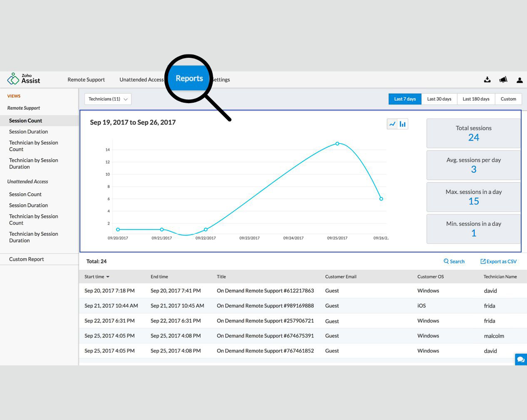Click the Max. sessions in a day card
The height and width of the screenshot is (420, 527).
[x=474, y=197]
